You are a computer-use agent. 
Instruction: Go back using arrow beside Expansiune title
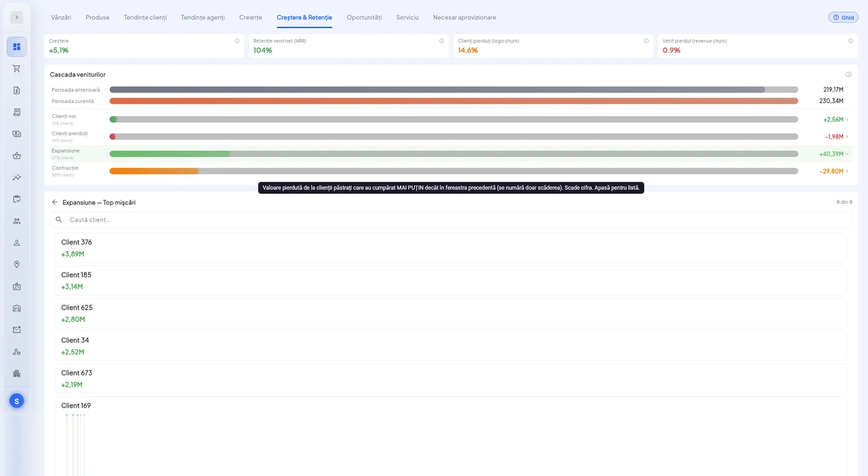[x=55, y=202]
